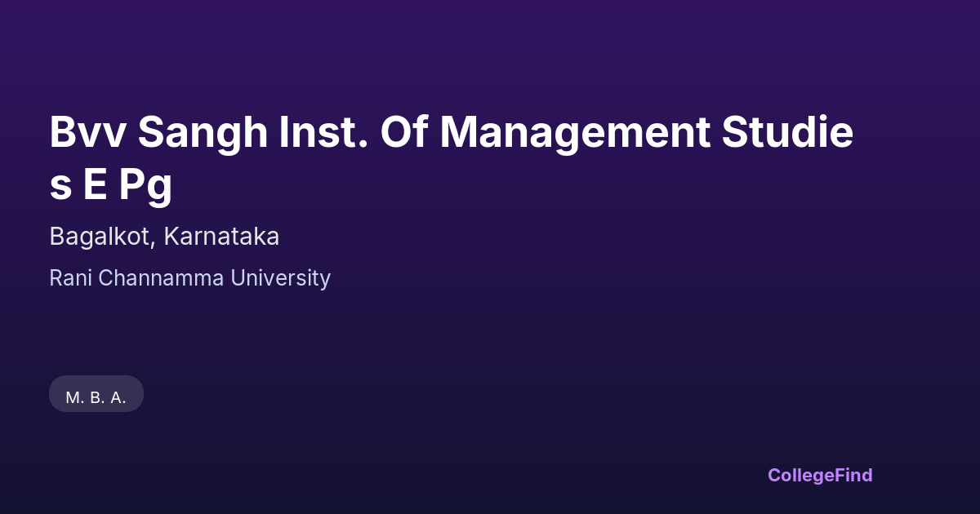Click the word "Management" in the title

click(575, 133)
